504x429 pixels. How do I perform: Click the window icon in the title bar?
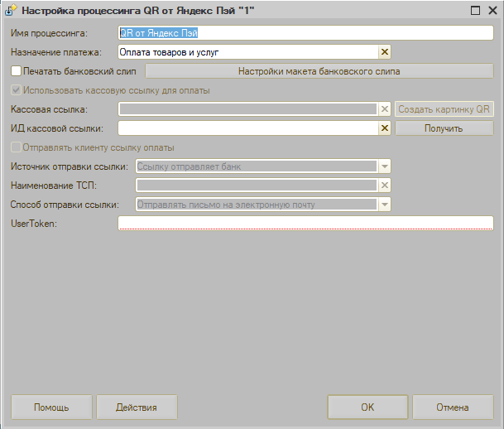(10, 11)
